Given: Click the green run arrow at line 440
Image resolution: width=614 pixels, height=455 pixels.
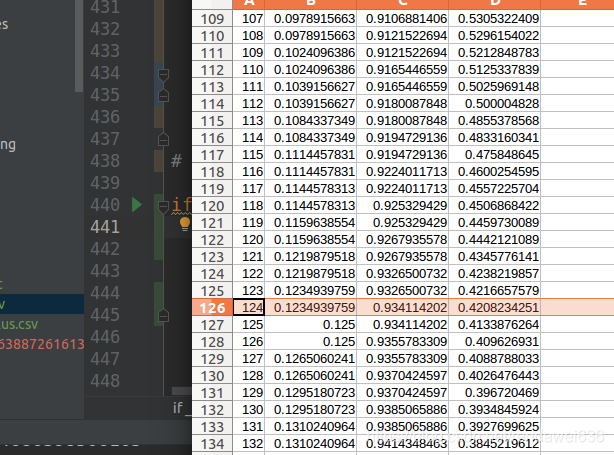Looking at the screenshot, I should click(137, 205).
